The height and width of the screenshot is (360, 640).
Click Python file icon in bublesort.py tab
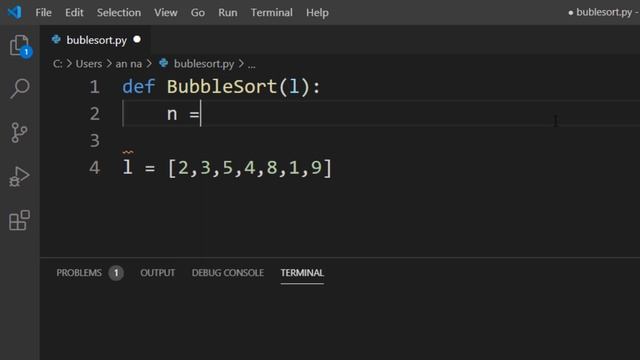point(56,40)
